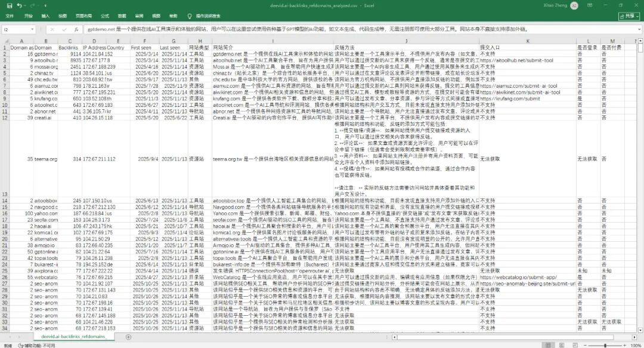Click the chinaz.tv domain cell
The width and height of the screenshot is (644, 348).
coord(45,73)
